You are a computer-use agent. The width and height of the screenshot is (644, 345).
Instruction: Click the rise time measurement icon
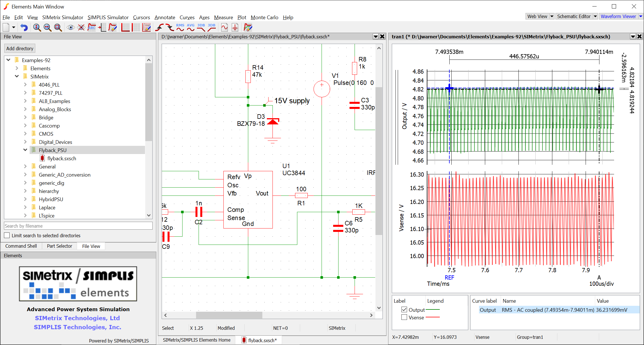159,27
